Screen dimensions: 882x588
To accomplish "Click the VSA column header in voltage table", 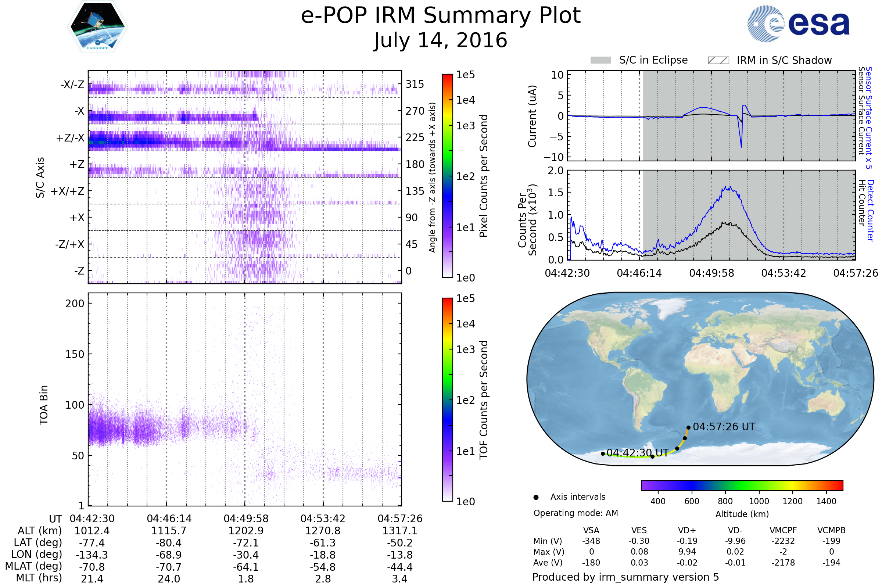I will pyautogui.click(x=591, y=530).
